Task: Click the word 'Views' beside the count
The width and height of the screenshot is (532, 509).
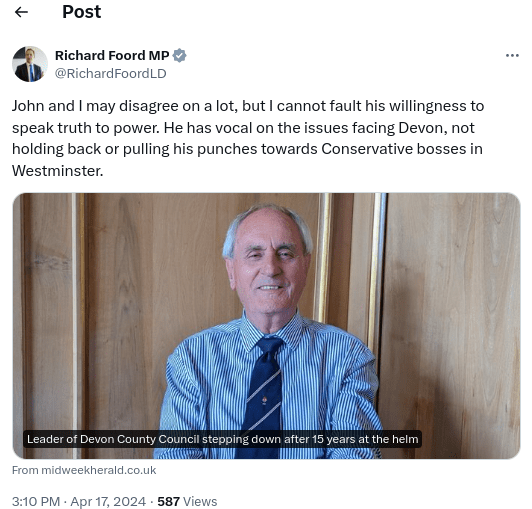Action: coord(200,502)
